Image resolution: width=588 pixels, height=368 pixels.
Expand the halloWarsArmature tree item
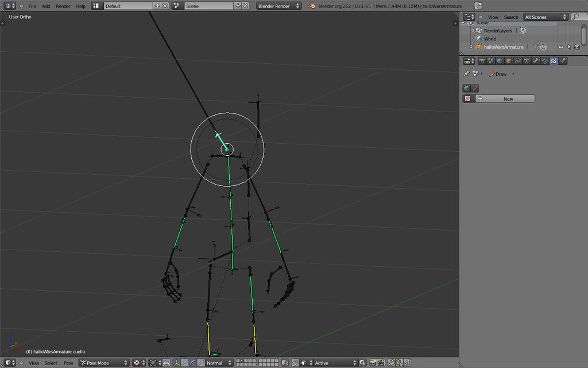click(x=471, y=47)
